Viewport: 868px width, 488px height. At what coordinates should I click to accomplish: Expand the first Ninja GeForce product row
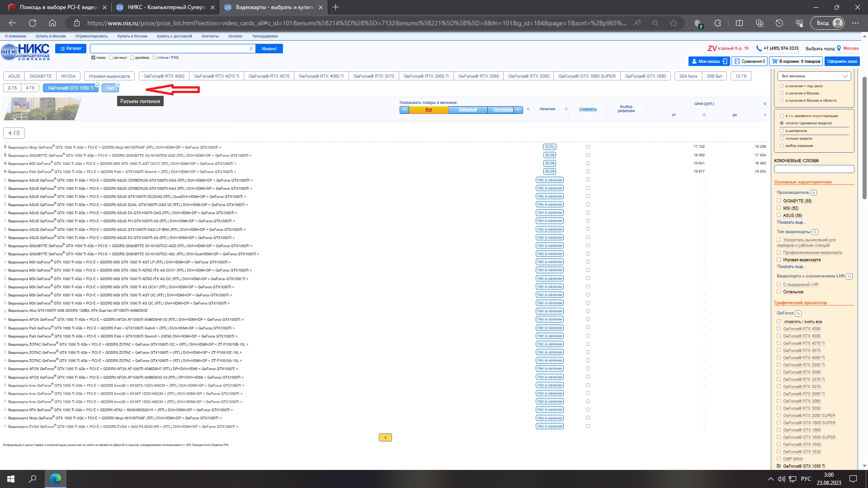(x=5, y=147)
